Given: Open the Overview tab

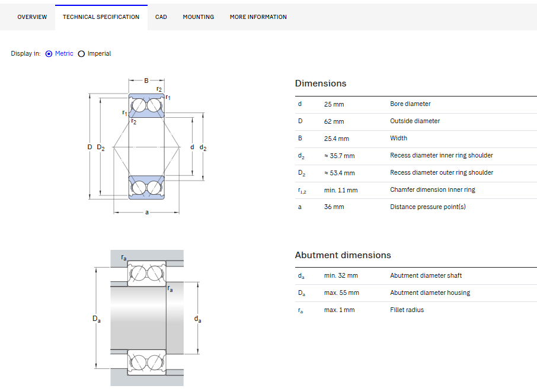Looking at the screenshot, I should tap(32, 17).
